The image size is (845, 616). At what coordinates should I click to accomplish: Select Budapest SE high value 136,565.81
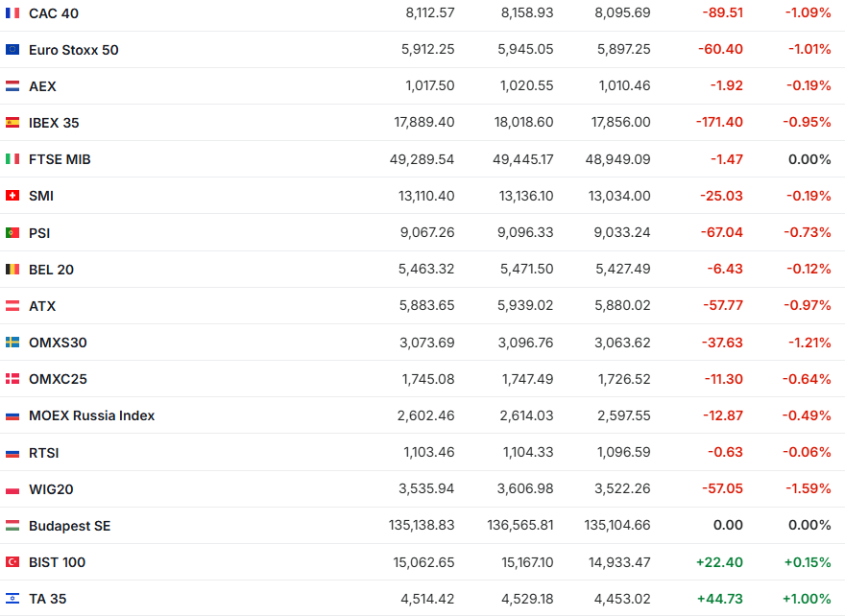pyautogui.click(x=520, y=525)
